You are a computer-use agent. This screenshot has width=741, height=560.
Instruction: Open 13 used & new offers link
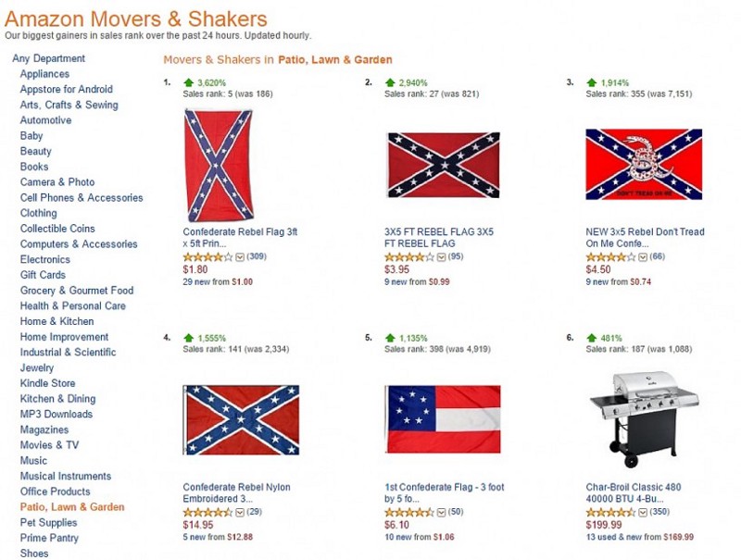coord(639,537)
